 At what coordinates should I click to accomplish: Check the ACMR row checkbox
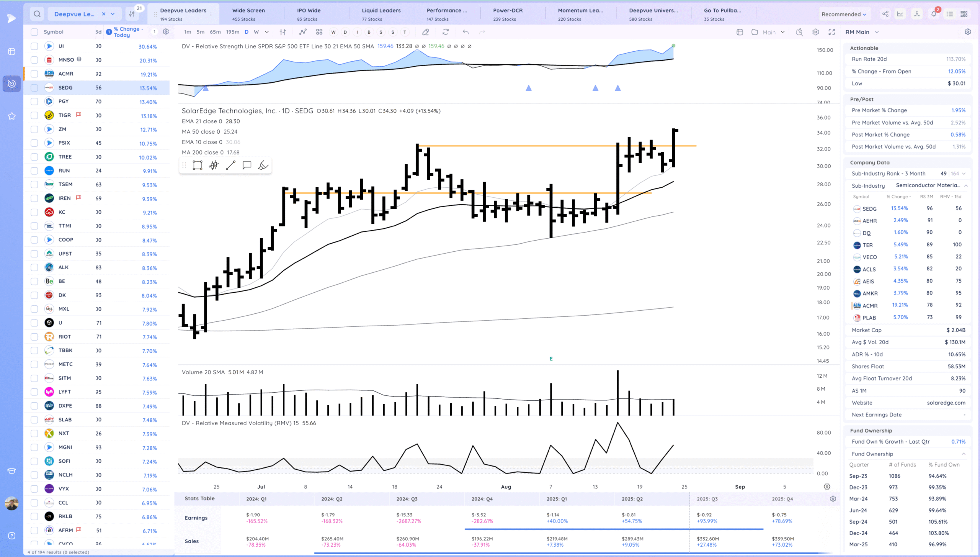point(34,74)
